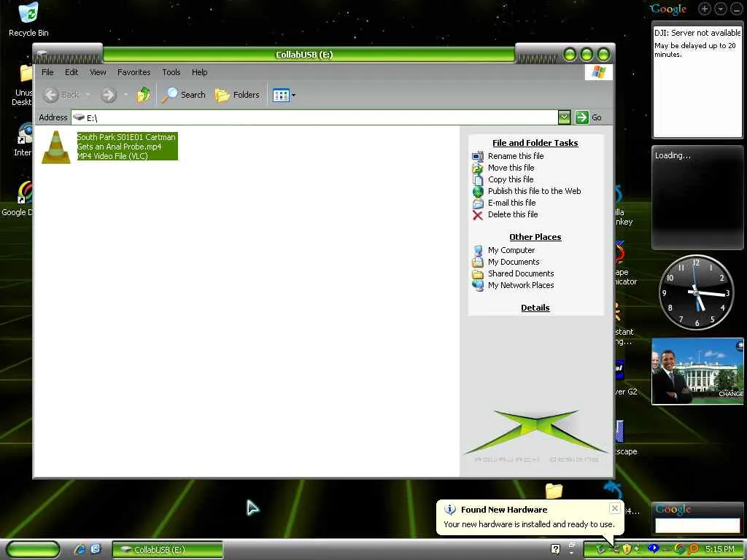The width and height of the screenshot is (747, 560).
Task: Click the Publish to Web globe icon
Action: pyautogui.click(x=477, y=192)
